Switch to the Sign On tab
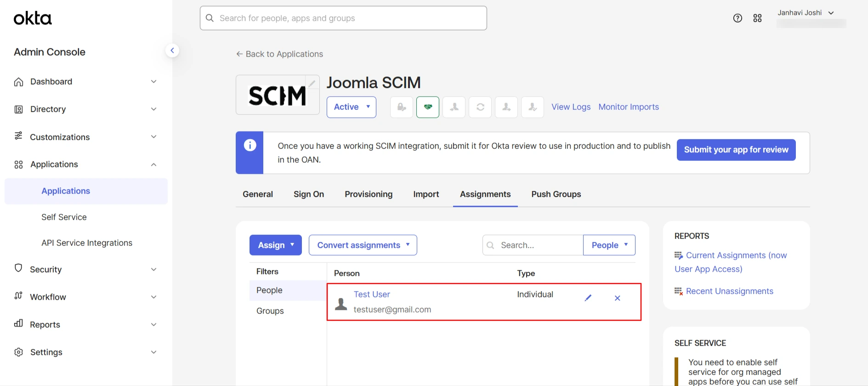Screen dimensions: 868x386 (x=309, y=194)
